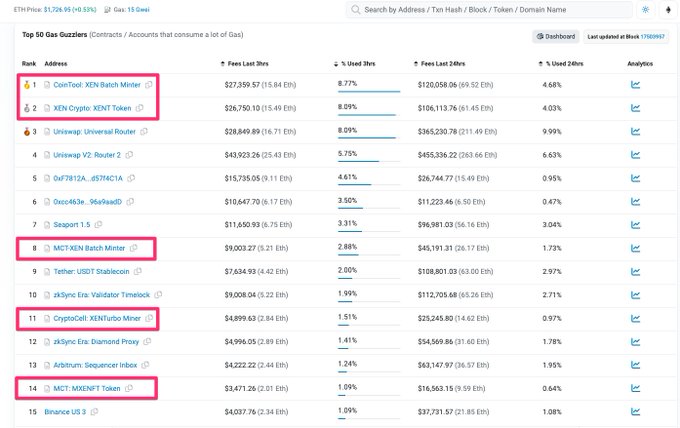
Task: Open Binance US 3 address link
Action: pos(65,412)
